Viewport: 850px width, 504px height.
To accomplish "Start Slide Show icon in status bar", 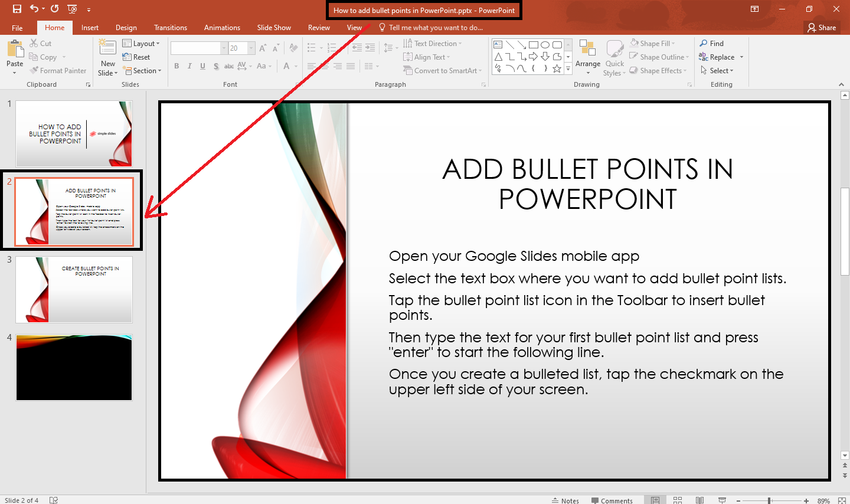I will coord(722,500).
